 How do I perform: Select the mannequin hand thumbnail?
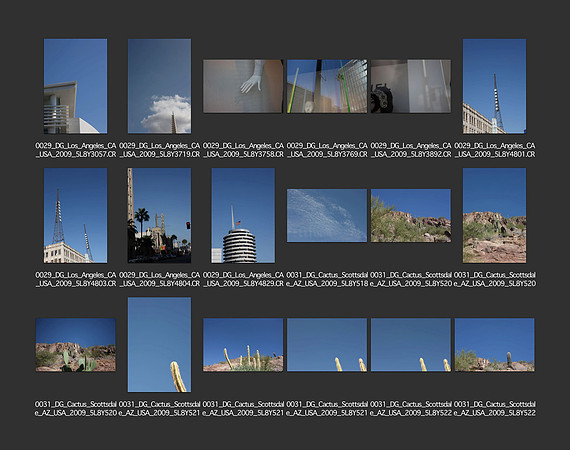(x=243, y=86)
